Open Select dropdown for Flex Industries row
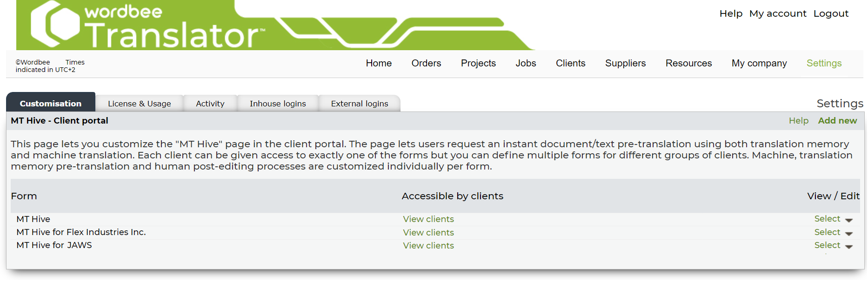 [x=833, y=232]
